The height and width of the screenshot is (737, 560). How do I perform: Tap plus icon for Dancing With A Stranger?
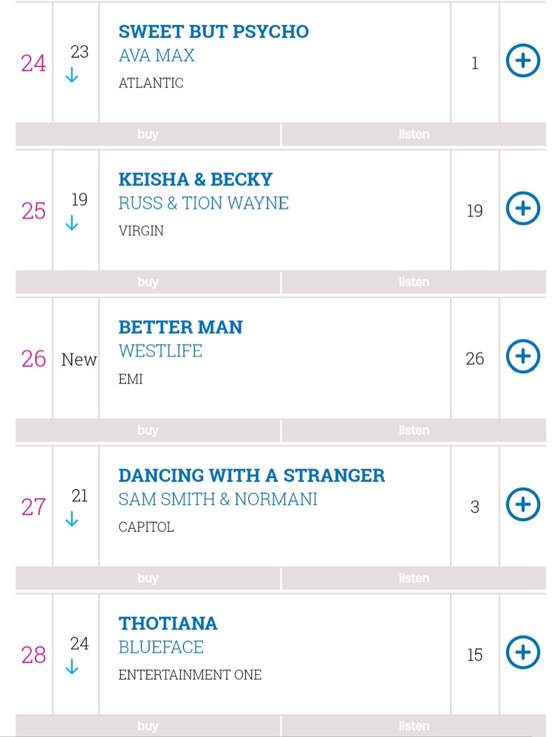(x=522, y=504)
